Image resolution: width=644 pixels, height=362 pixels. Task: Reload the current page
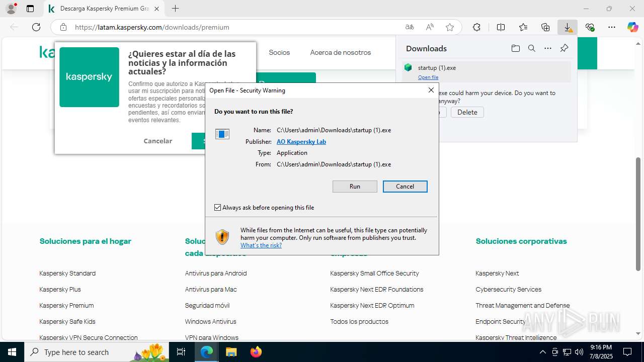pyautogui.click(x=36, y=27)
